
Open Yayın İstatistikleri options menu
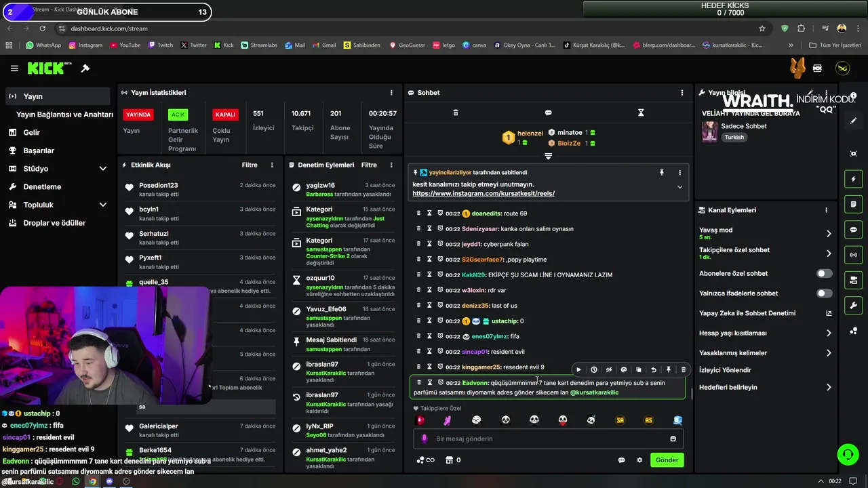(391, 93)
